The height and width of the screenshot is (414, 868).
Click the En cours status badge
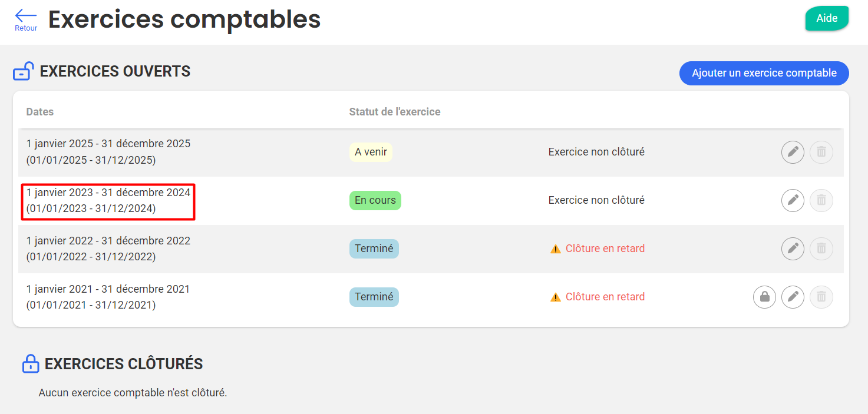(x=375, y=200)
